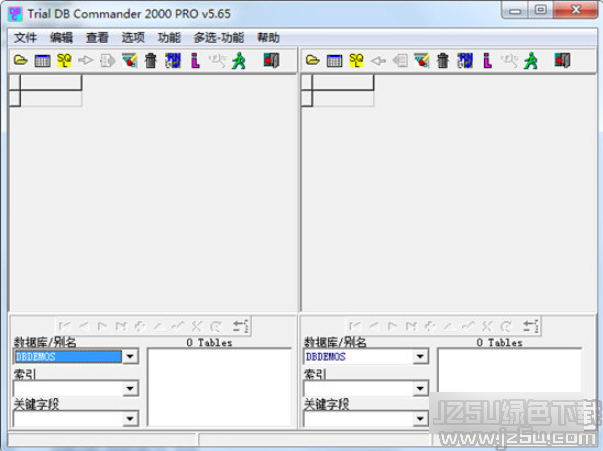Image resolution: width=603 pixels, height=451 pixels.
Task: Click the blue RN rename icon, right toolbar
Action: pyautogui.click(x=465, y=61)
